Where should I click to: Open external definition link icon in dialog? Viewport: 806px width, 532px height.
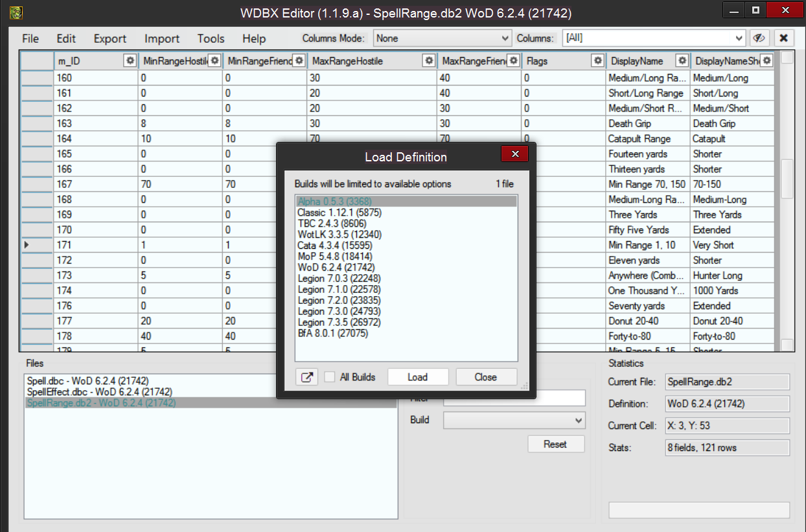(x=306, y=377)
